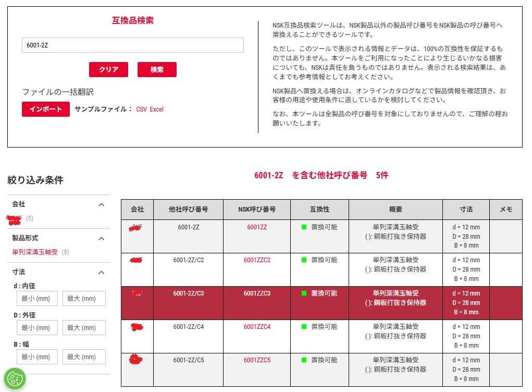Collapse the 寸法 filter section

tap(102, 272)
